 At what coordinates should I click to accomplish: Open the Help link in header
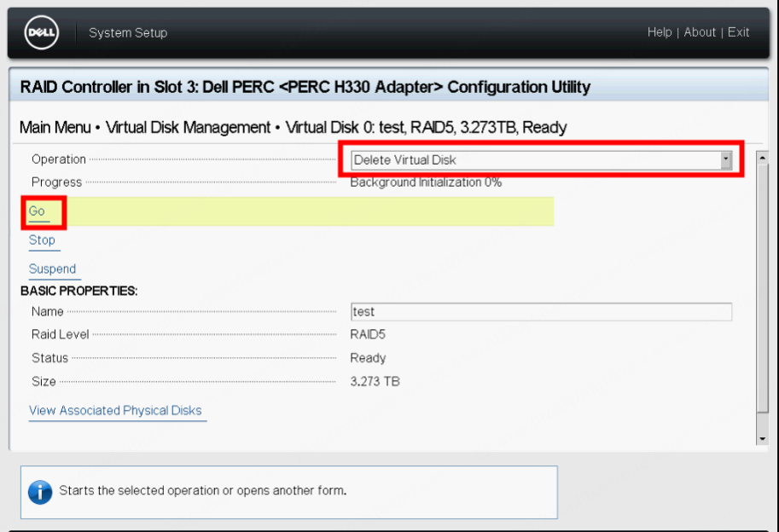point(660,32)
